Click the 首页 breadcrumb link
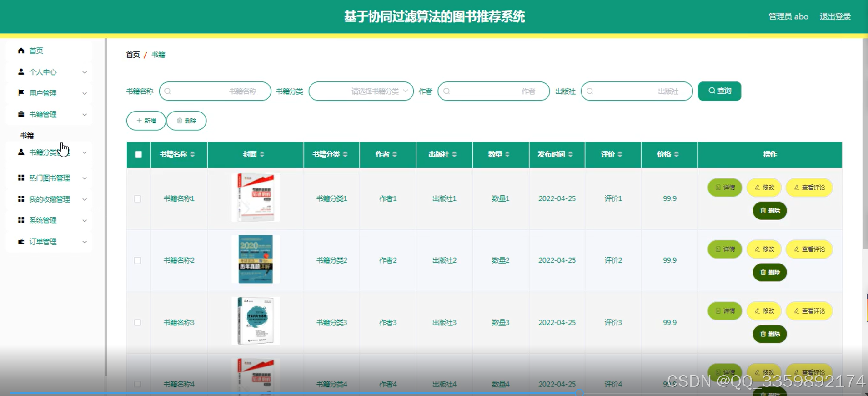 pyautogui.click(x=133, y=55)
